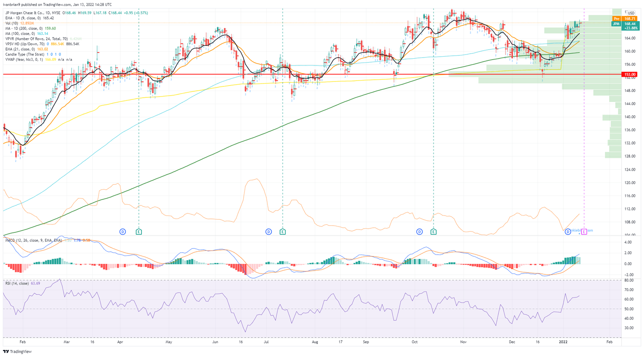Click the upcoming purple earnings 'E' marker
Image resolution: width=644 pixels, height=357 pixels.
point(584,232)
